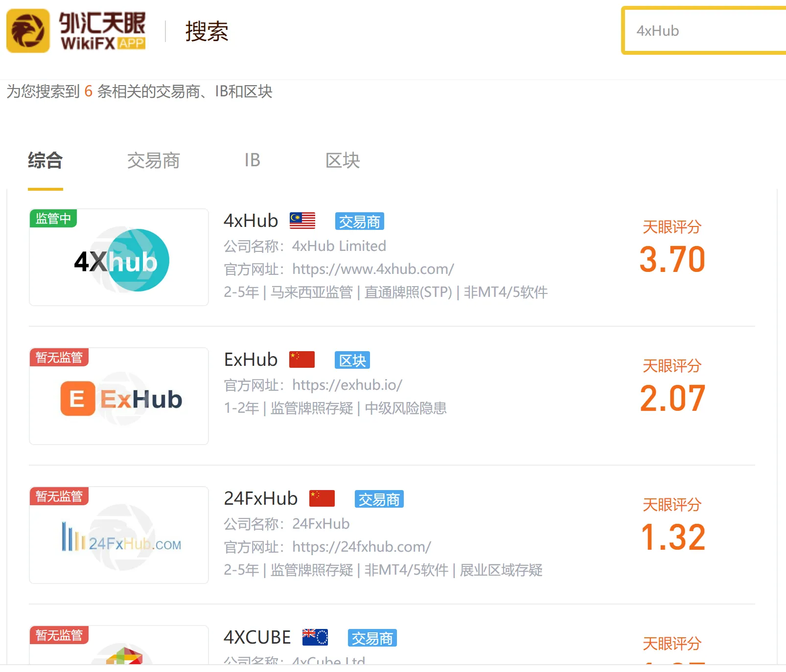Open the 4xHub broker name link
Viewport: 786px width, 672px height.
pyautogui.click(x=251, y=221)
